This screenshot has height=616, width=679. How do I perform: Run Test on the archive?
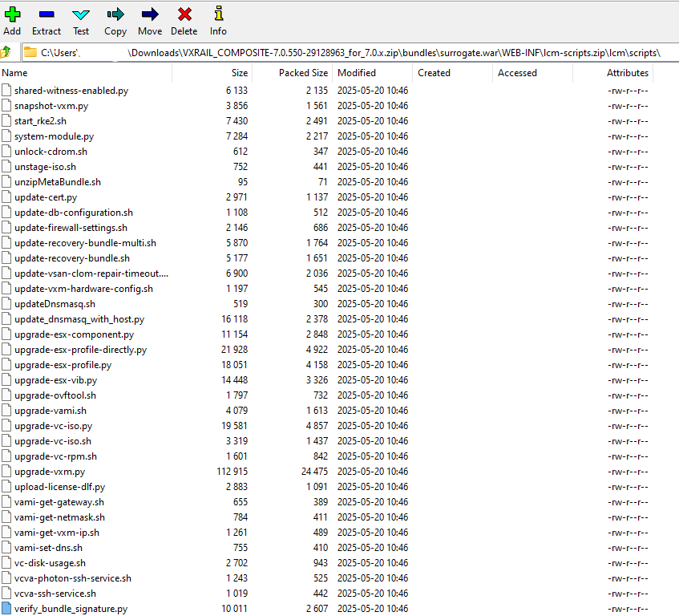(x=81, y=14)
